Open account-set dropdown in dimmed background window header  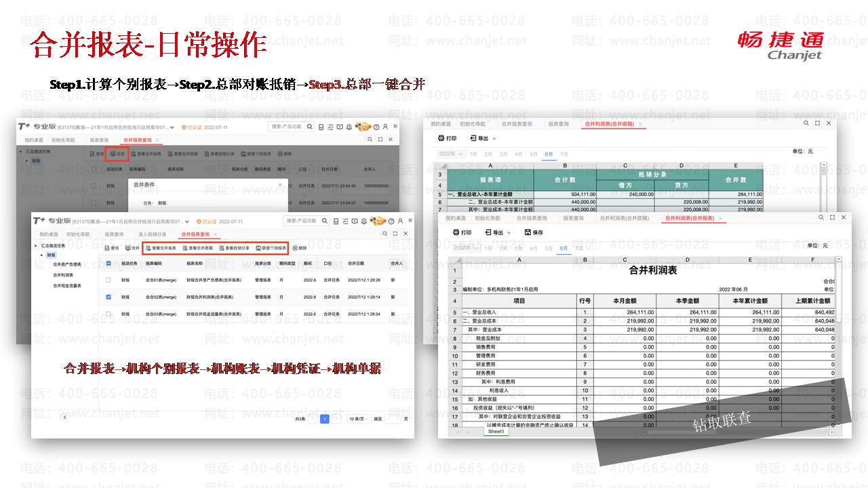pos(173,127)
